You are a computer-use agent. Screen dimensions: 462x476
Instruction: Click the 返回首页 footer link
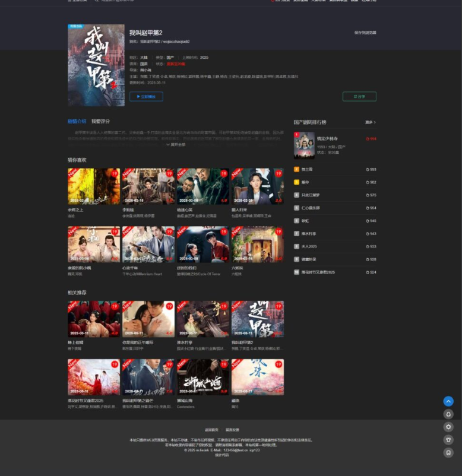(x=211, y=430)
